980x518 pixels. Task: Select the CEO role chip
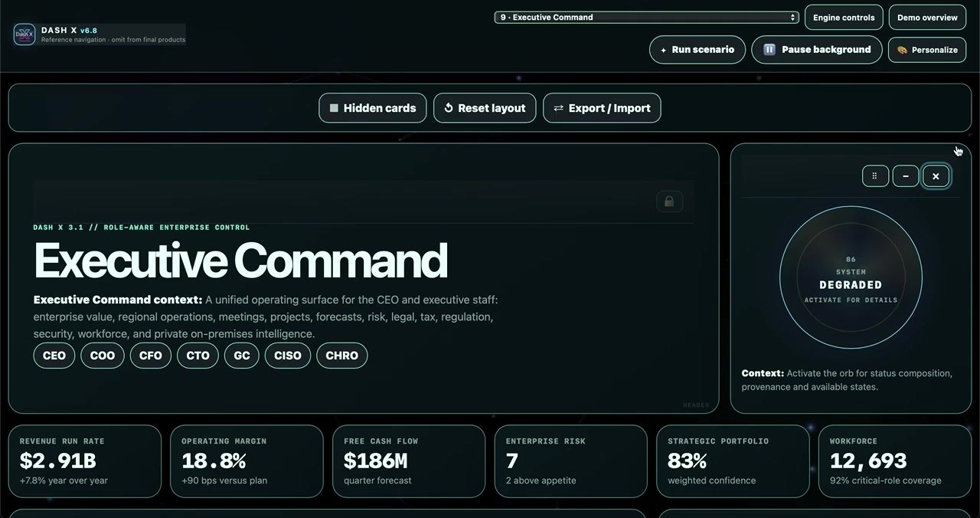(x=54, y=356)
